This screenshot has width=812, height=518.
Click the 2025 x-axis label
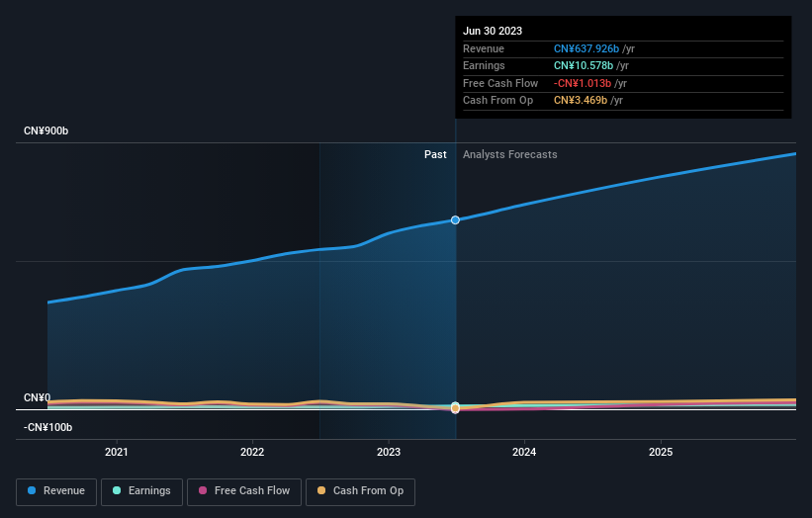[x=661, y=452]
